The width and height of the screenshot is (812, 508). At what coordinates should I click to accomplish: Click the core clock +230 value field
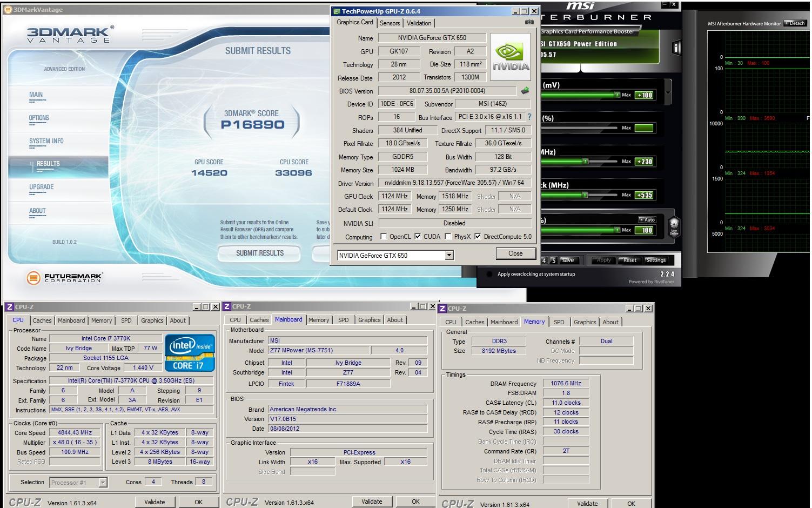644,161
